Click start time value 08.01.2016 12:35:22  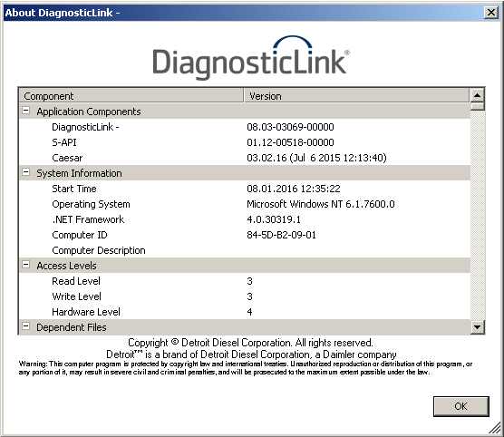click(x=294, y=189)
